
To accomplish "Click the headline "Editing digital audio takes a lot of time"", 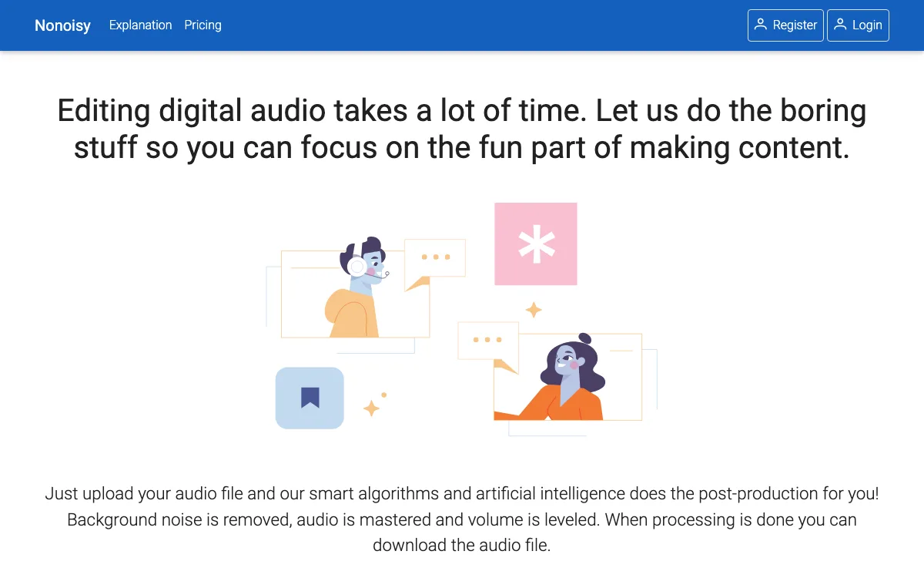I will 462,129.
